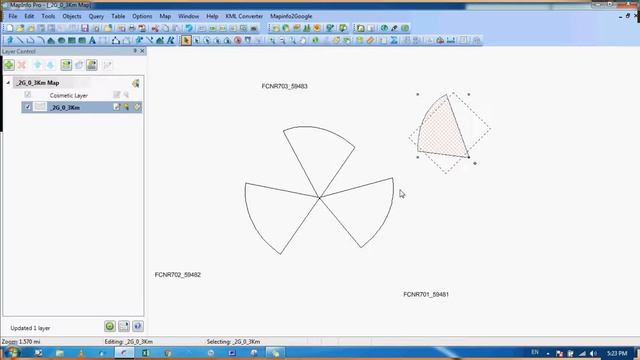Click the Move Layer Up arrow

[x=38, y=65]
